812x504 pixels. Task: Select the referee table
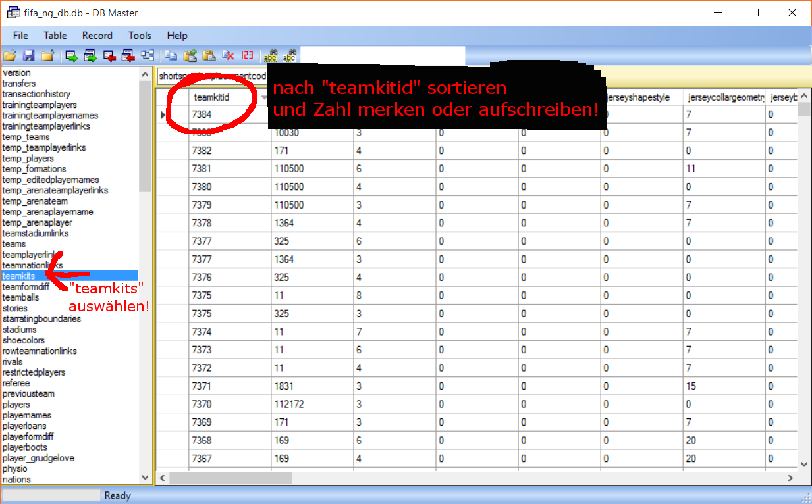[16, 383]
